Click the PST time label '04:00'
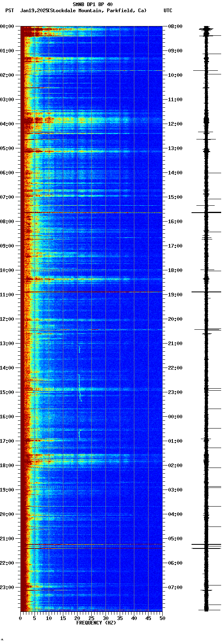The image size is (224, 644). point(7,124)
